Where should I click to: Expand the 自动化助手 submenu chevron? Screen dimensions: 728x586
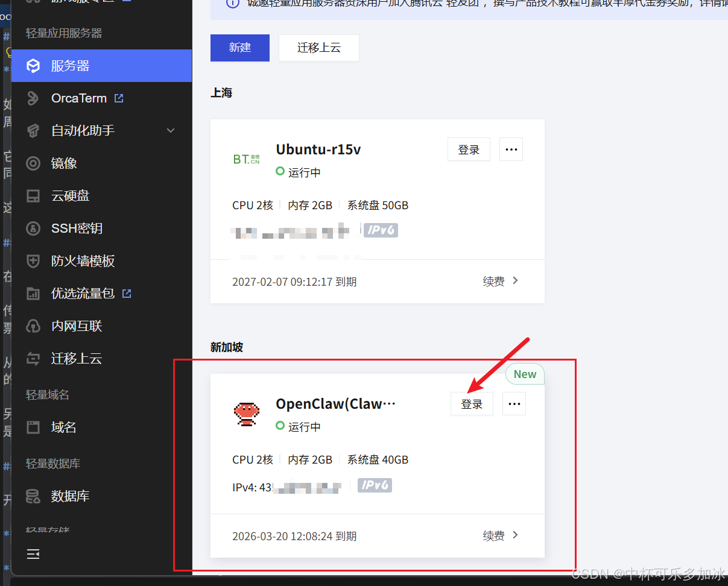click(x=171, y=130)
